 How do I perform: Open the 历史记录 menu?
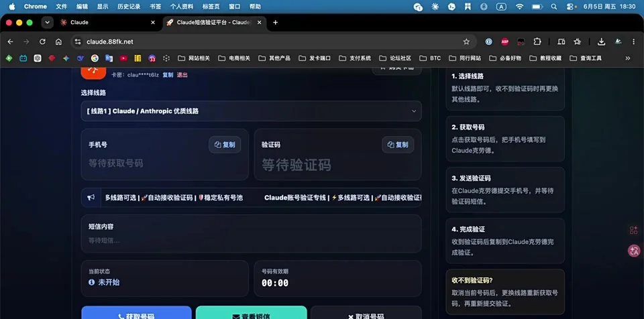(129, 7)
